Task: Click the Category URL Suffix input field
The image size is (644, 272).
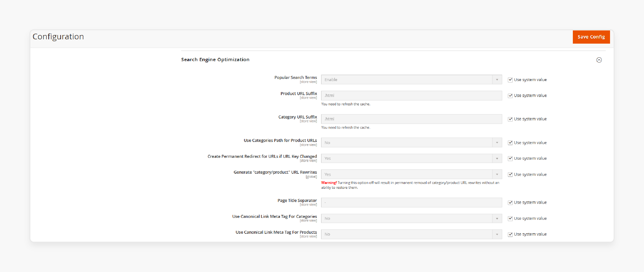Action: point(411,119)
